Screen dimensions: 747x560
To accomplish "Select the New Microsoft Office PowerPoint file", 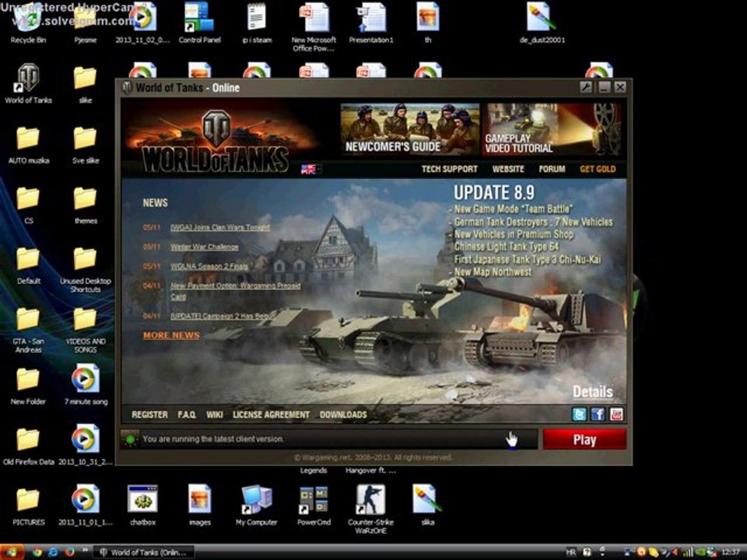I will click(314, 28).
